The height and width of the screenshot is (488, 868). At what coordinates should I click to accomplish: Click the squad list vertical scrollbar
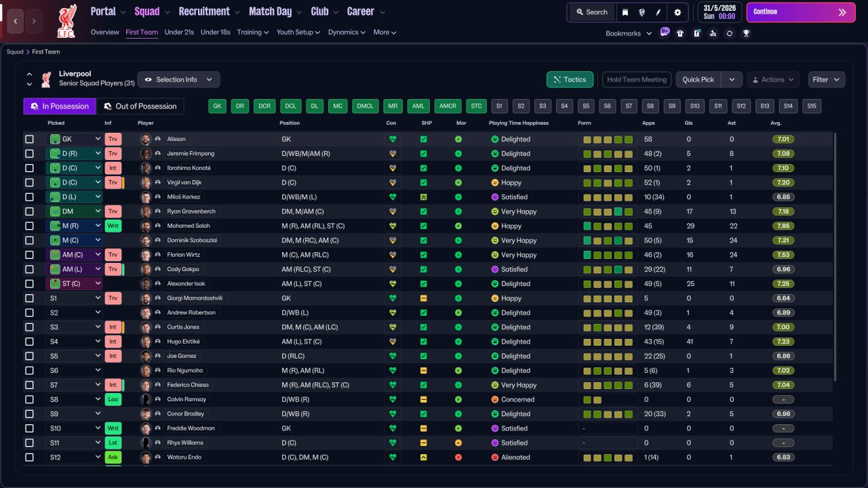[x=834, y=258]
